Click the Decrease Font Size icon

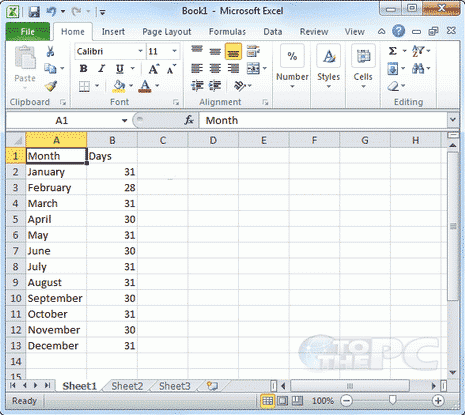tap(171, 69)
